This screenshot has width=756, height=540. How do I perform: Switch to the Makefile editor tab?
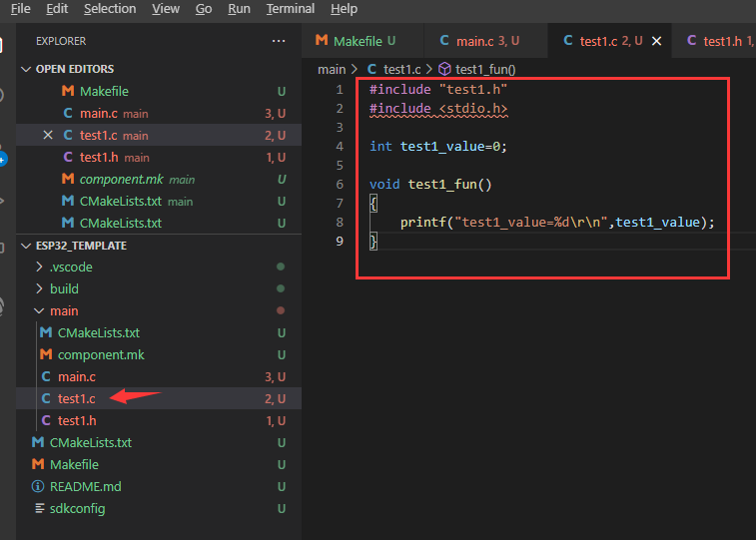[363, 41]
